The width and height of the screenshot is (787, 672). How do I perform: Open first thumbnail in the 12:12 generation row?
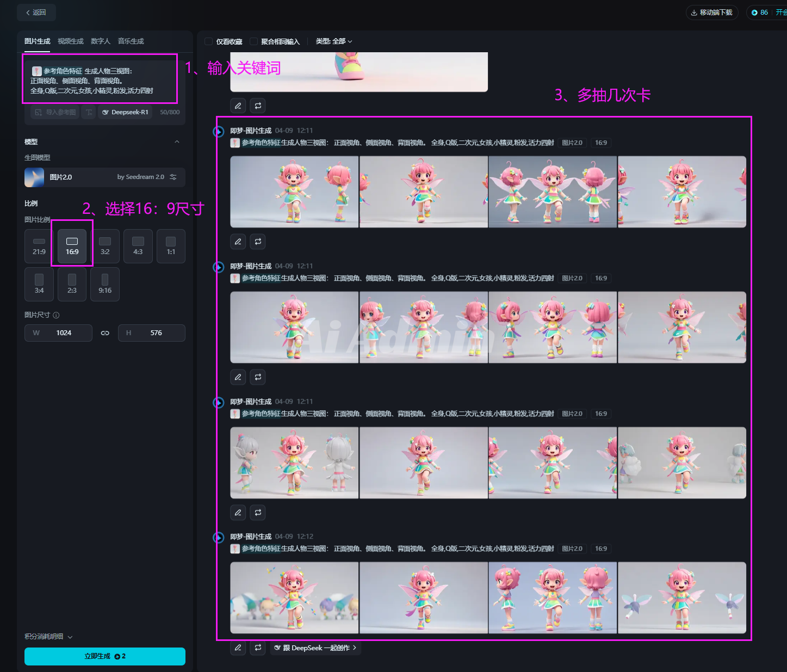[x=294, y=597]
